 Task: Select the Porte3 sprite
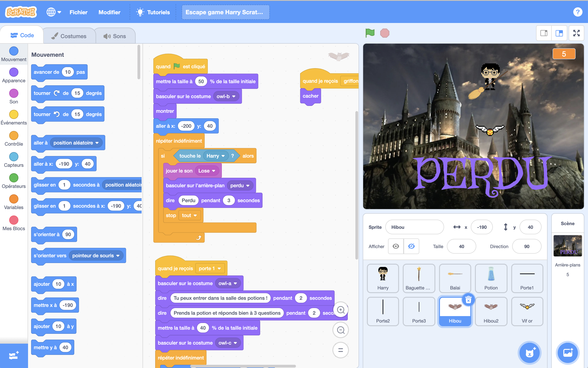pyautogui.click(x=419, y=311)
